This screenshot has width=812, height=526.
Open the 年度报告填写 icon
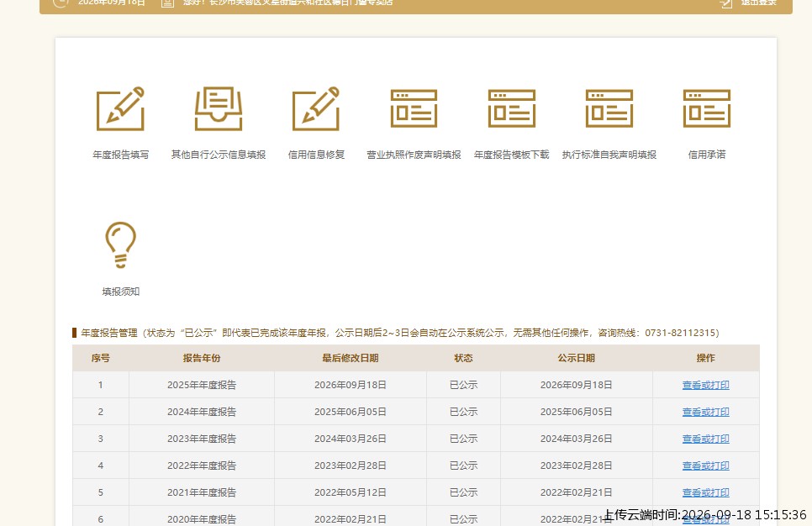120,108
